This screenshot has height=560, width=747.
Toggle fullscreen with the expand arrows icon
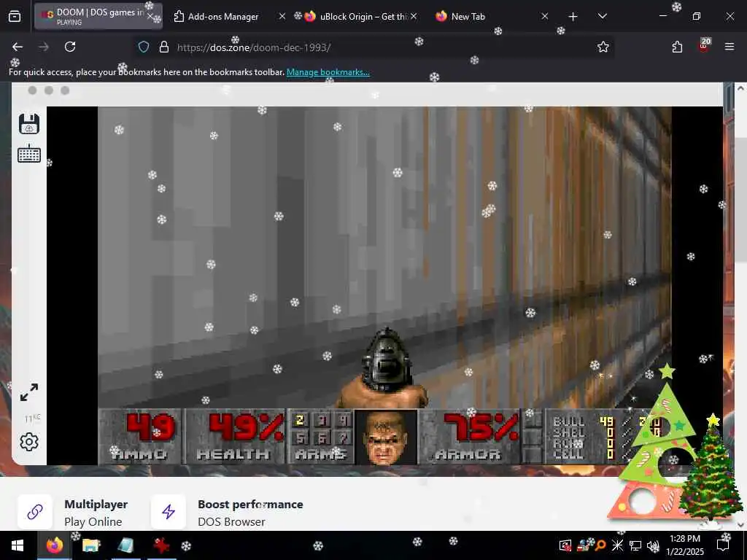coord(29,392)
